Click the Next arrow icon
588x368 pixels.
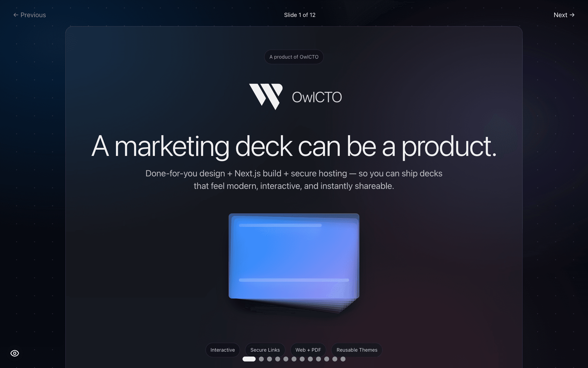pyautogui.click(x=572, y=15)
